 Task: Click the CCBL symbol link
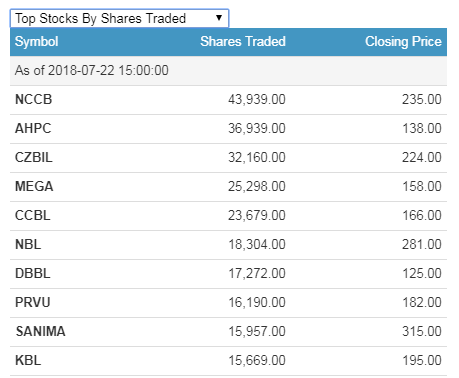[x=33, y=216]
